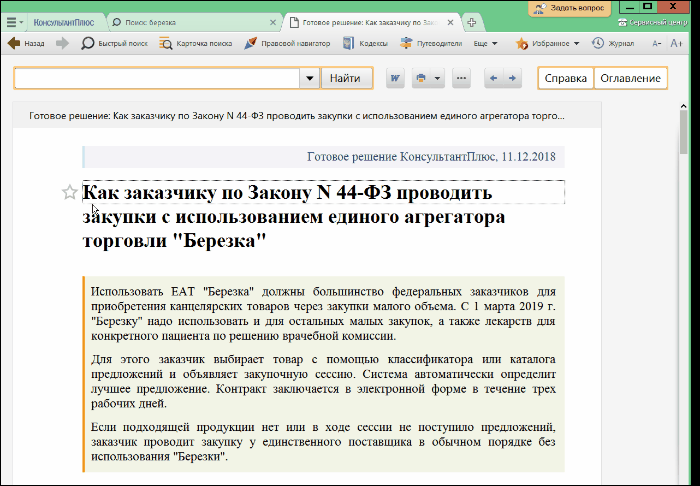Click the Найти button
The image size is (700, 486).
[x=346, y=78]
